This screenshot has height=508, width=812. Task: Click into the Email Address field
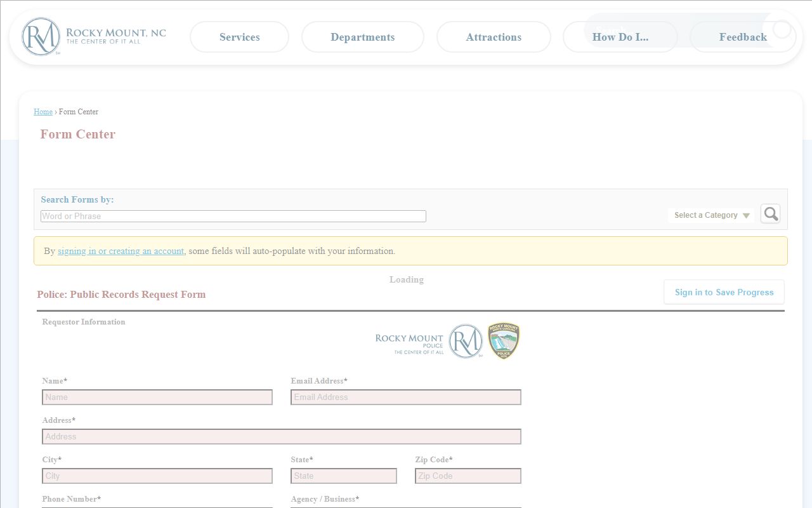[x=405, y=397]
